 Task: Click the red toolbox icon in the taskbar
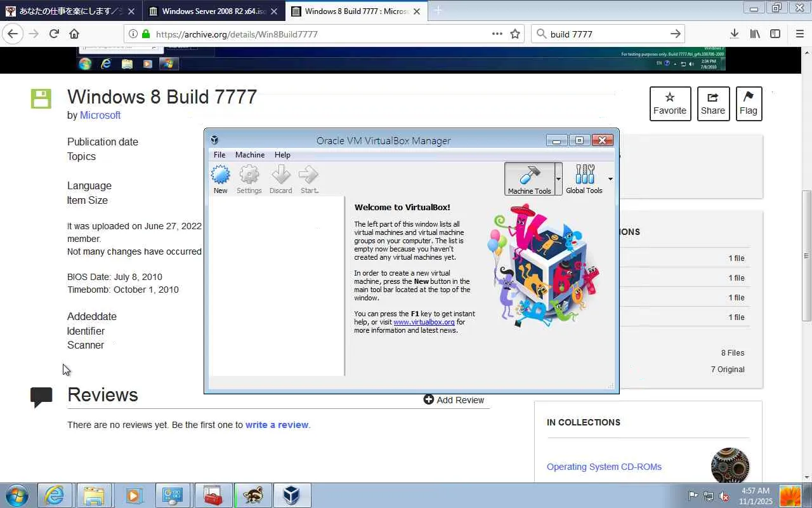(213, 495)
